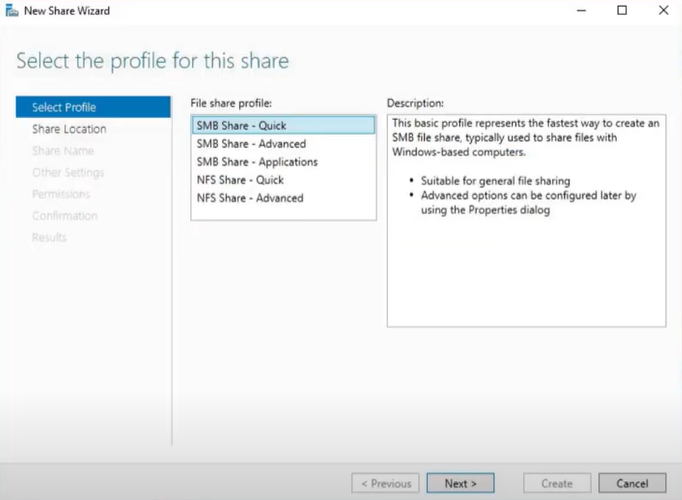Maximize the New Share Wizard window
This screenshot has height=500, width=682.
pos(622,10)
